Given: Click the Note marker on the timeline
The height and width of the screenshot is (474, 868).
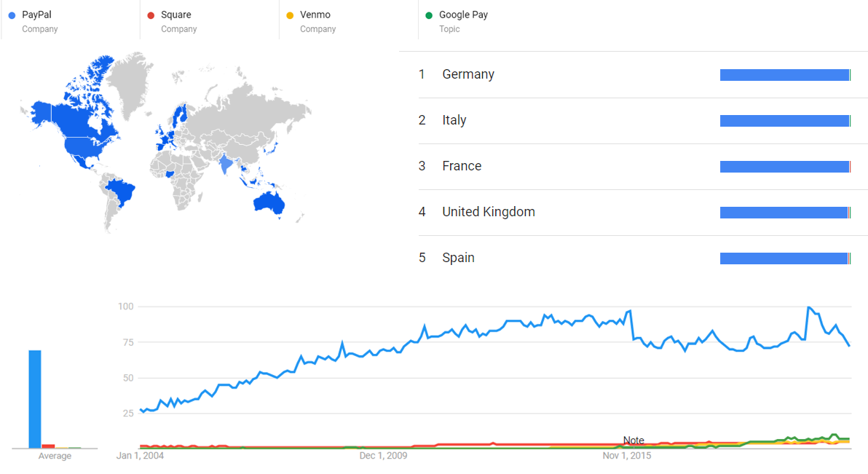Looking at the screenshot, I should point(634,441).
